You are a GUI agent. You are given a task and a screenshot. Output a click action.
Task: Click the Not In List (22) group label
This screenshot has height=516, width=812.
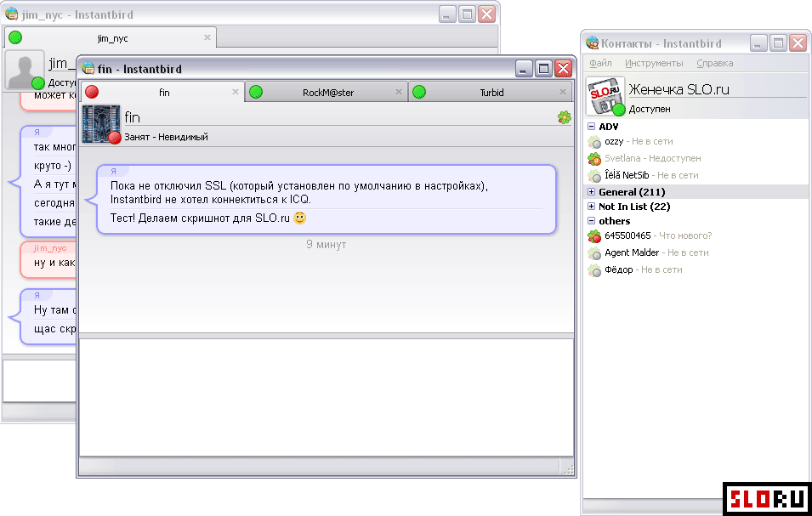click(634, 207)
